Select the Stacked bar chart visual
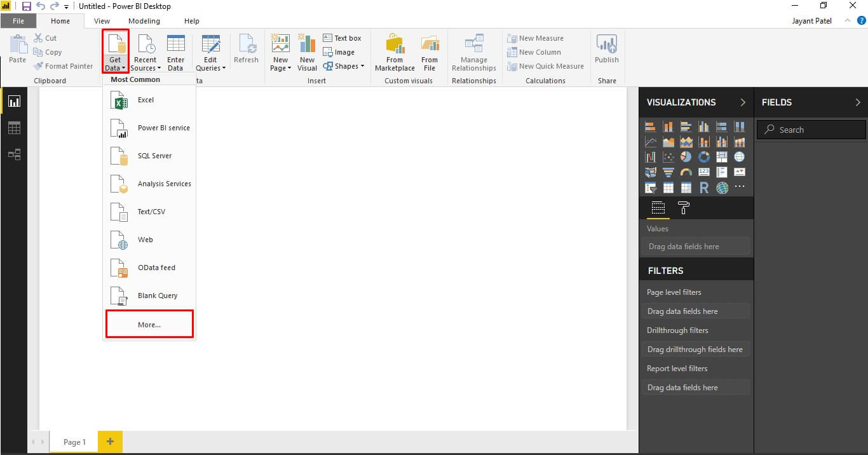Screen dimensions: 868x455 651,126
